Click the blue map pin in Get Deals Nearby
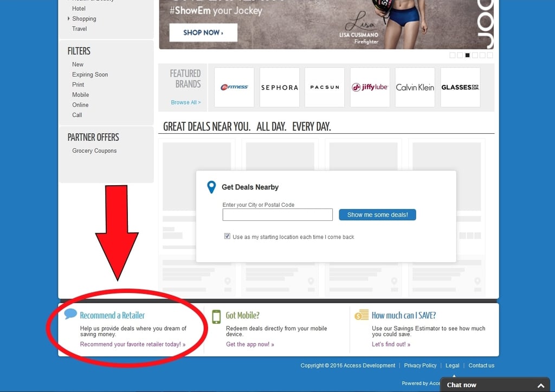The image size is (555, 392). pos(211,187)
